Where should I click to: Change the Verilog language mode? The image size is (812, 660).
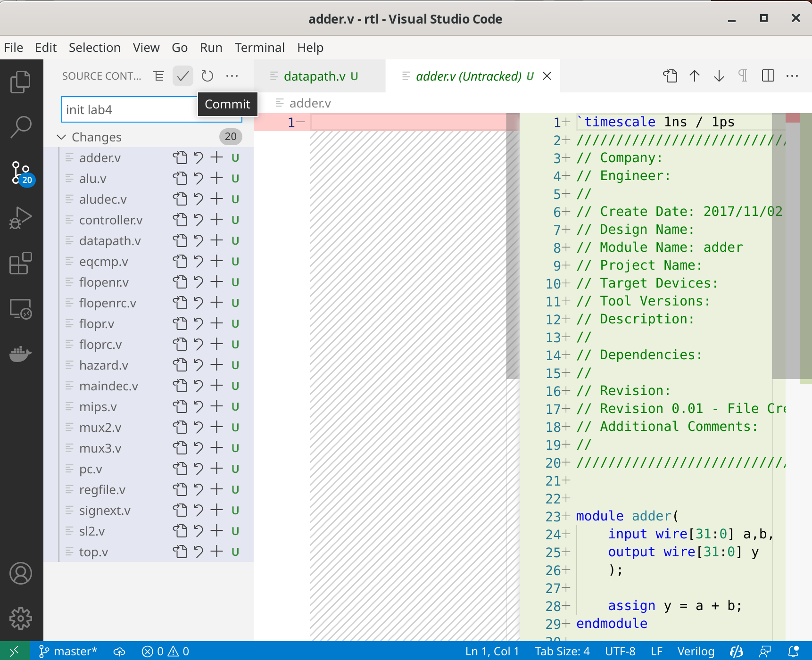(696, 651)
